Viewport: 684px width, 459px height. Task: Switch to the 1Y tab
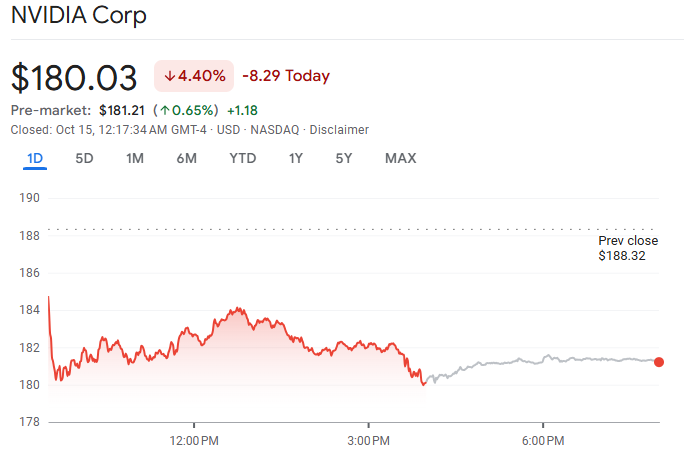[x=296, y=158]
